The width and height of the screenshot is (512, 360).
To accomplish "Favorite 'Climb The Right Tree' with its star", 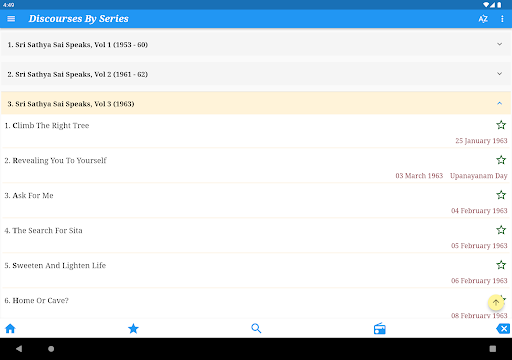I will (x=501, y=125).
